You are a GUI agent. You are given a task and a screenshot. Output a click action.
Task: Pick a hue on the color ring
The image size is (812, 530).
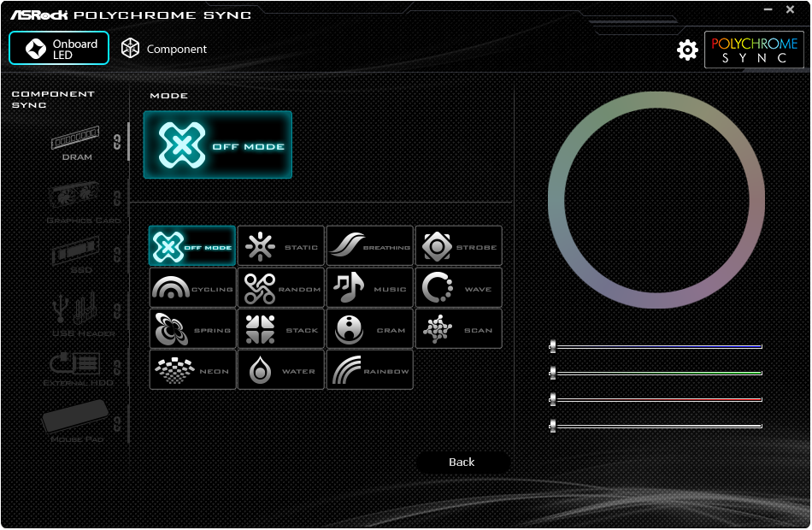656,100
